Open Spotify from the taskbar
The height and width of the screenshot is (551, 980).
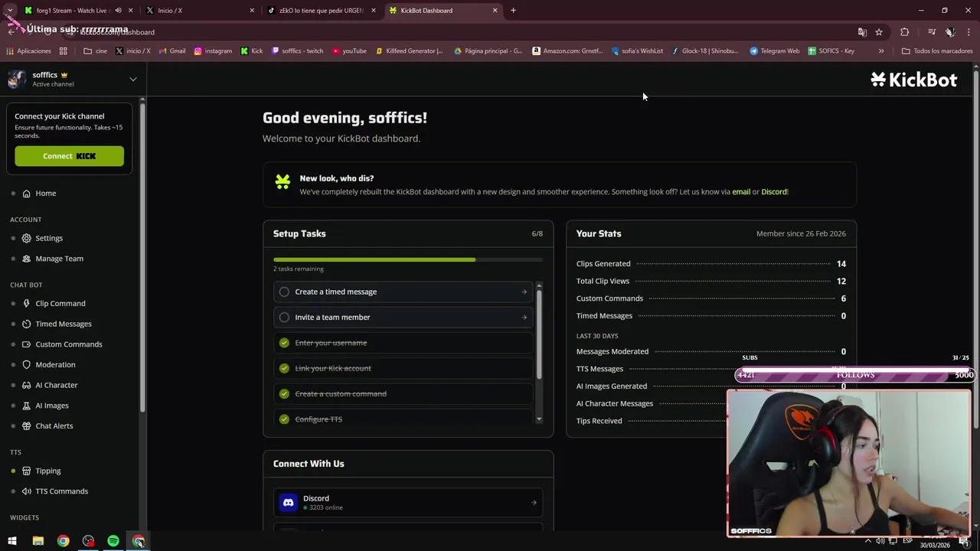(113, 541)
